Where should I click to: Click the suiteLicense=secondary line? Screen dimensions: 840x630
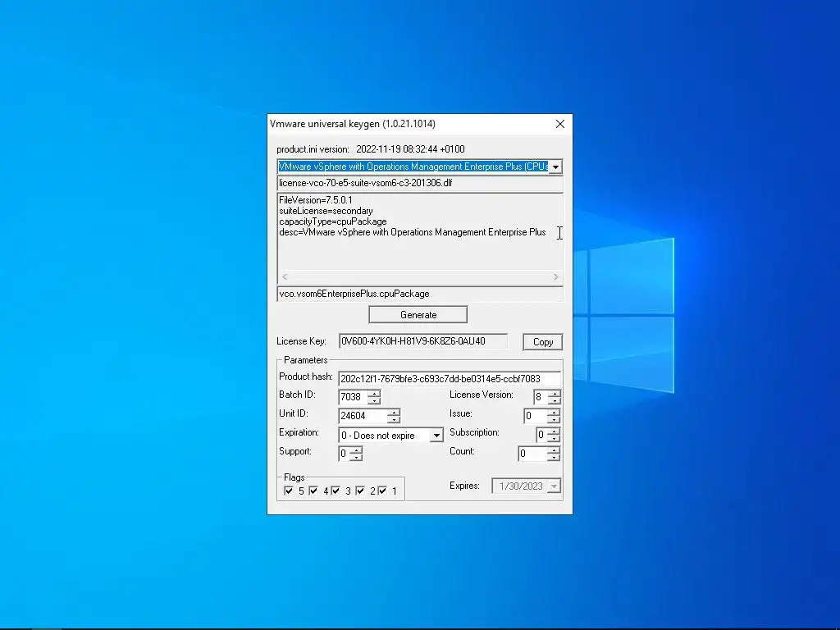(x=326, y=211)
